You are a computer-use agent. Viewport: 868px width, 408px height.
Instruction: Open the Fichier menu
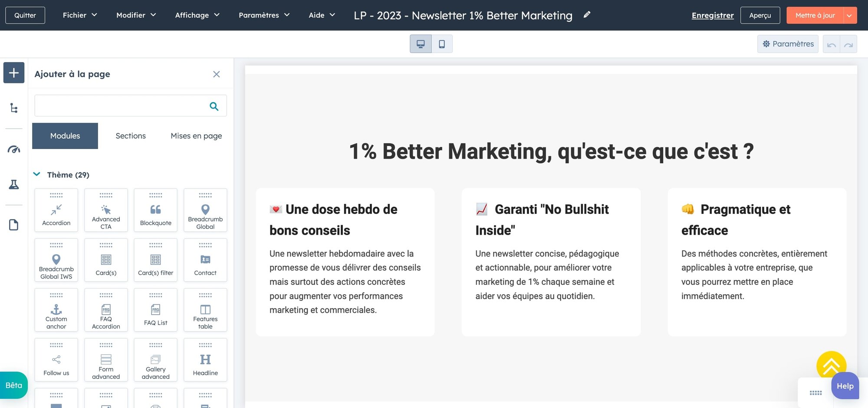80,15
